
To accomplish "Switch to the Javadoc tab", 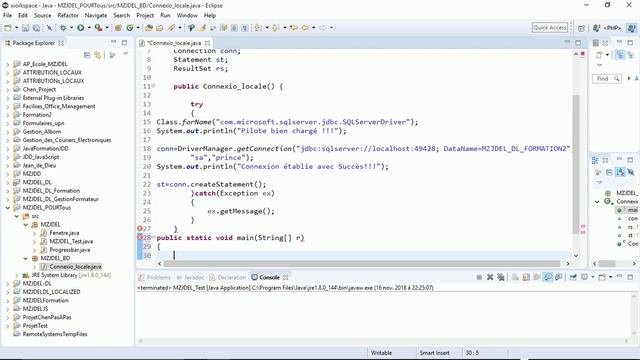I will pos(190,278).
